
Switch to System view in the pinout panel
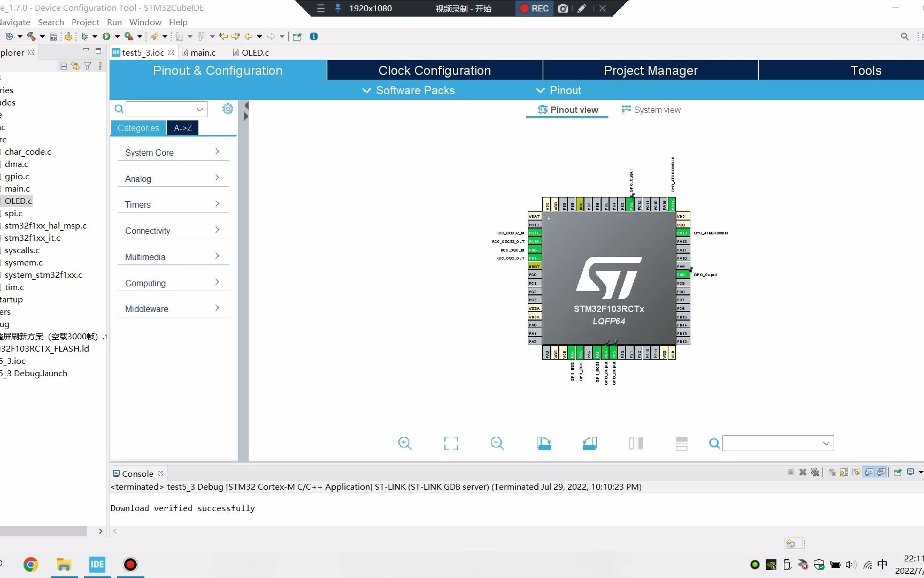pyautogui.click(x=656, y=109)
